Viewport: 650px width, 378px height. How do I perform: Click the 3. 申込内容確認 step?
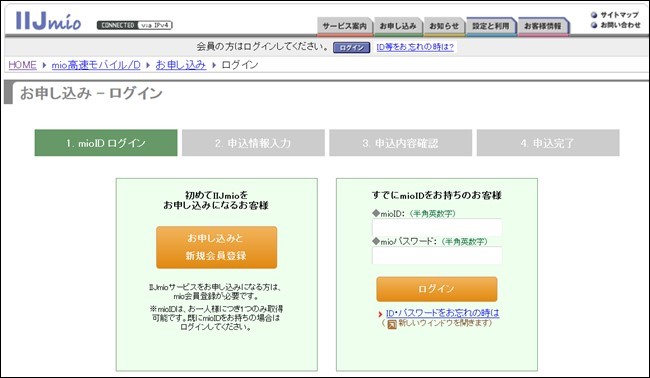(x=400, y=143)
